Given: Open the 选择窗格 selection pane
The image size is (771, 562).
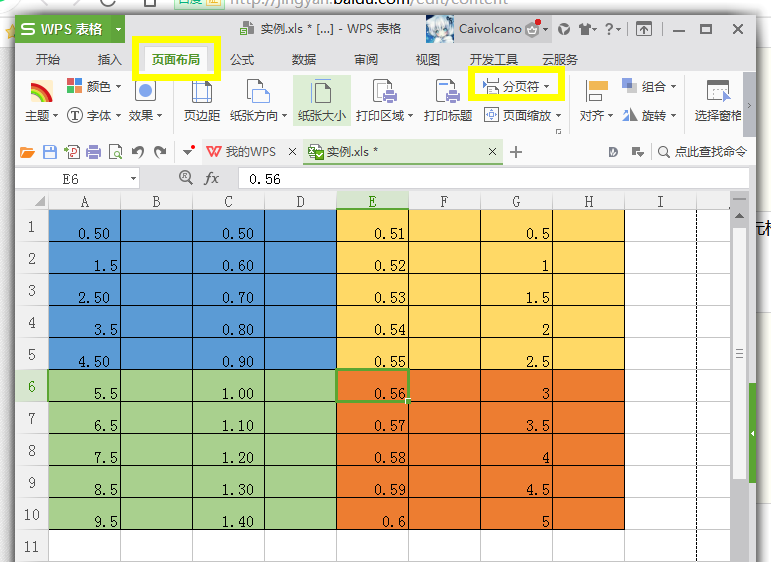Looking at the screenshot, I should pyautogui.click(x=717, y=101).
